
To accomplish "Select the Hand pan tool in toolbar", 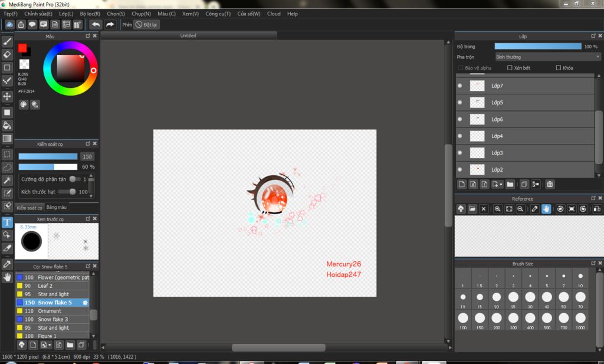I will click(x=7, y=277).
